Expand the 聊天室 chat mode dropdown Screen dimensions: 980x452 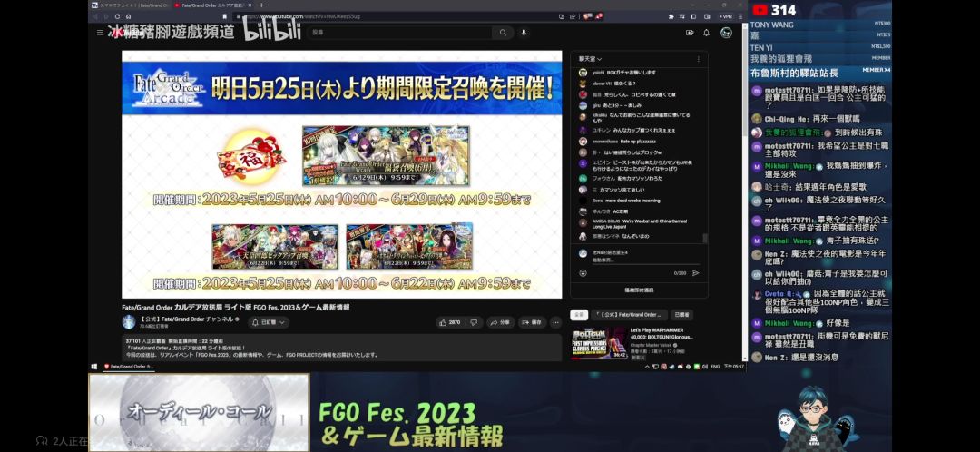590,59
